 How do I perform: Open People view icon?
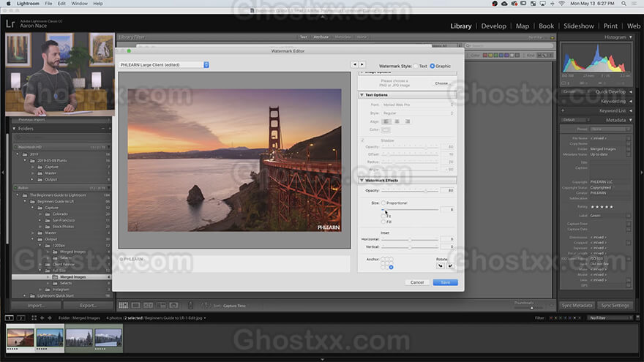(173, 306)
